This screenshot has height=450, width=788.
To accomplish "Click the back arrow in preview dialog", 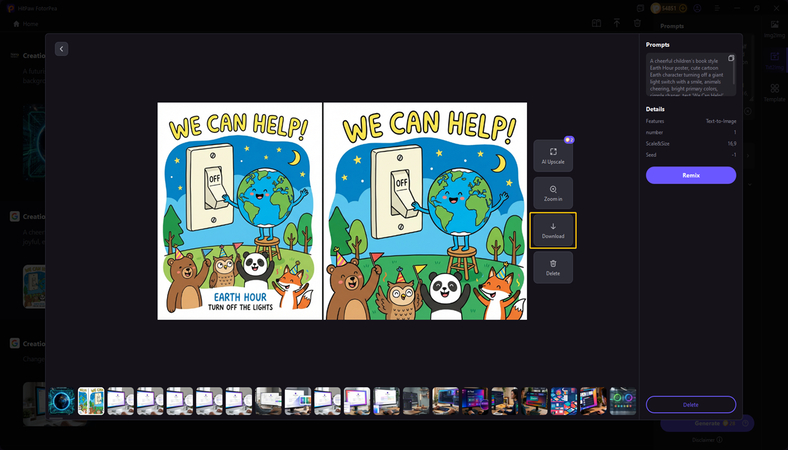I will tap(62, 49).
